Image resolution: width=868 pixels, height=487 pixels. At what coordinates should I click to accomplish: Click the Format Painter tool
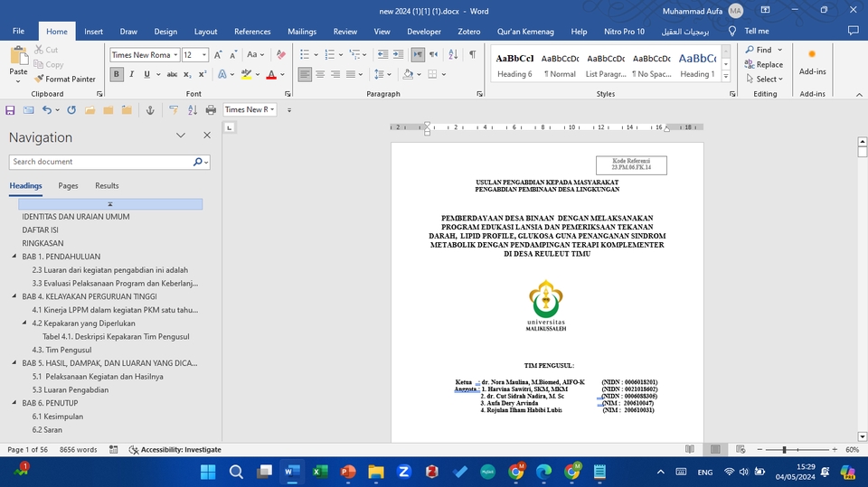click(x=65, y=80)
